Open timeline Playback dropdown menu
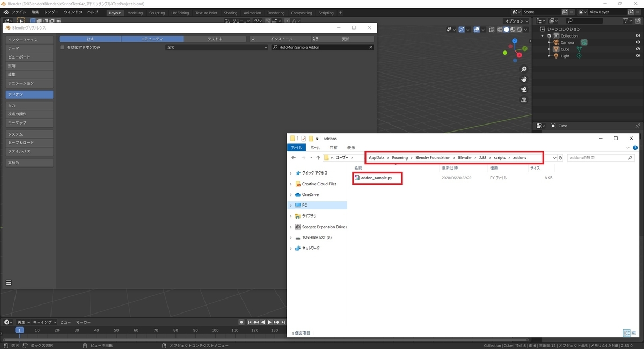Viewport: 644px width, 349px height. coord(24,322)
